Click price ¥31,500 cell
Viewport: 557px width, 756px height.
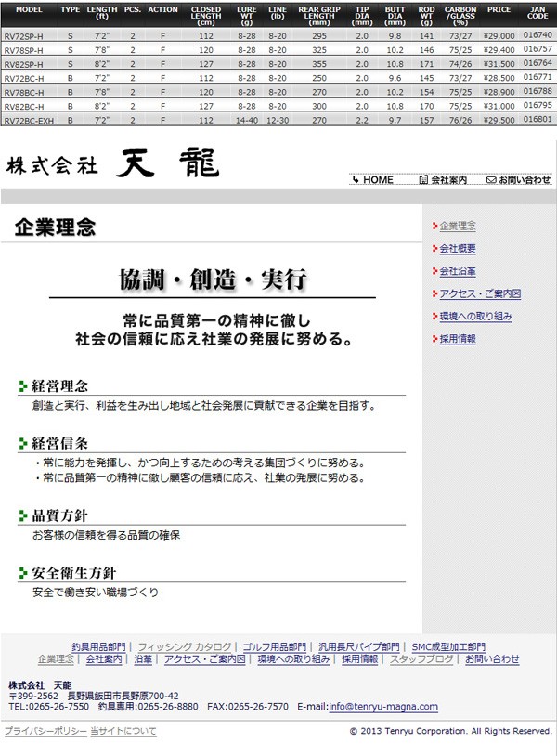click(x=499, y=64)
